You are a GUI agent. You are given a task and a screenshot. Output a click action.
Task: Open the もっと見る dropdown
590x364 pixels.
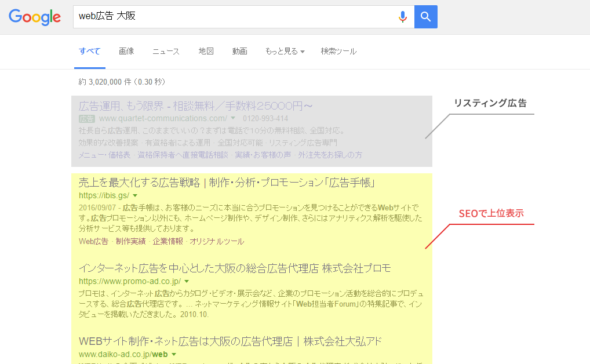coord(284,52)
